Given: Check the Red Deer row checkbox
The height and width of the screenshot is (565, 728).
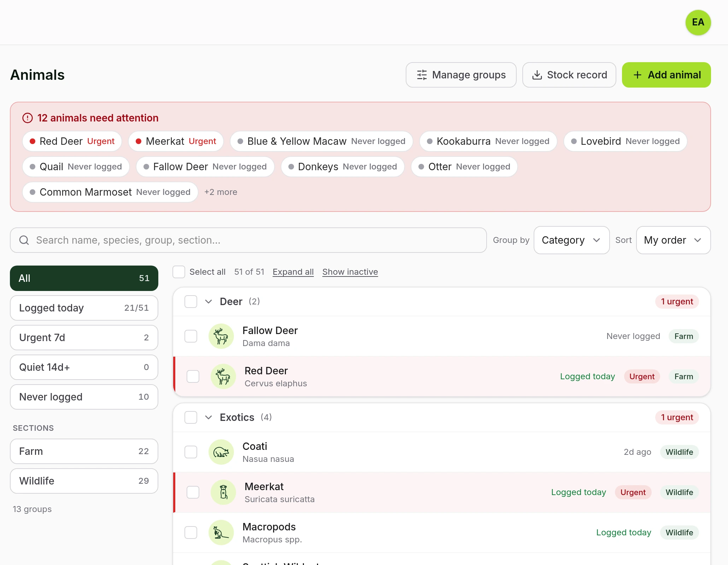Looking at the screenshot, I should [193, 376].
